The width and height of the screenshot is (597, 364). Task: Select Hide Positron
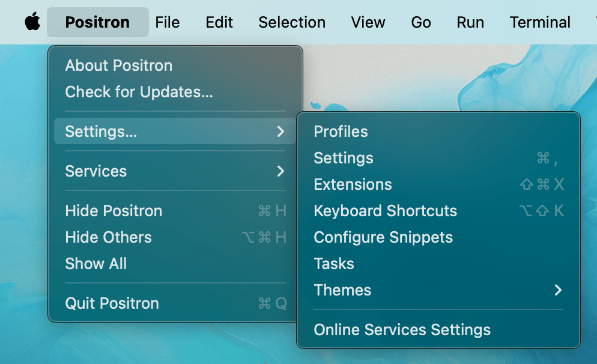(x=114, y=211)
